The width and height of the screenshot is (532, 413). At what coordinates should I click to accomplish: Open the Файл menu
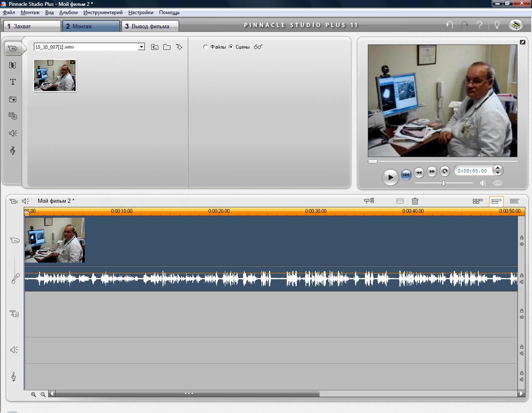click(9, 12)
